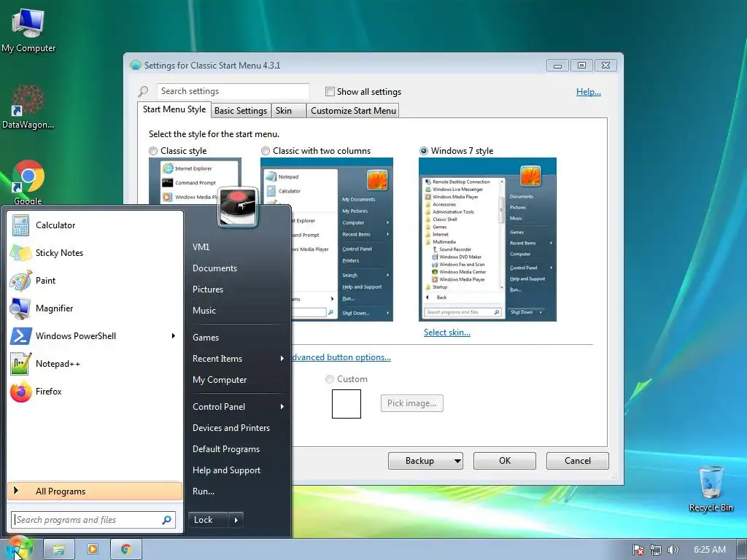Start Magnifier from the start menu
The width and height of the screenshot is (747, 560).
(95, 308)
